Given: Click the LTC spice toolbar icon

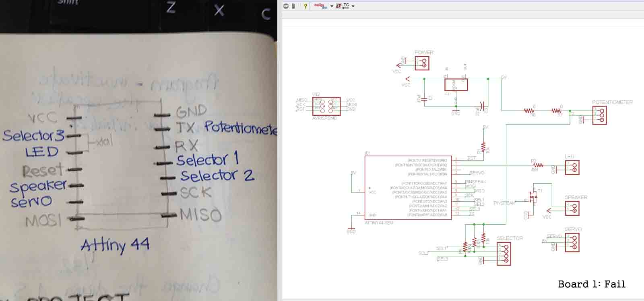Looking at the screenshot, I should (x=343, y=6).
